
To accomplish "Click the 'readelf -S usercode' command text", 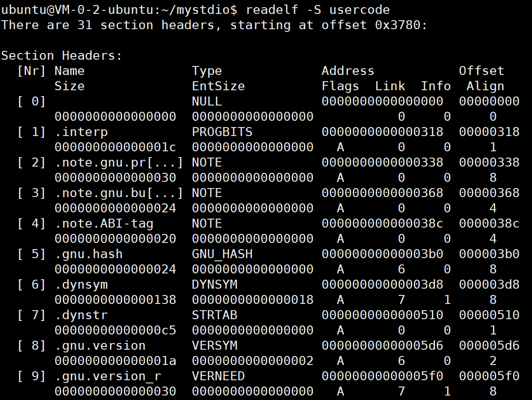I will (x=317, y=9).
